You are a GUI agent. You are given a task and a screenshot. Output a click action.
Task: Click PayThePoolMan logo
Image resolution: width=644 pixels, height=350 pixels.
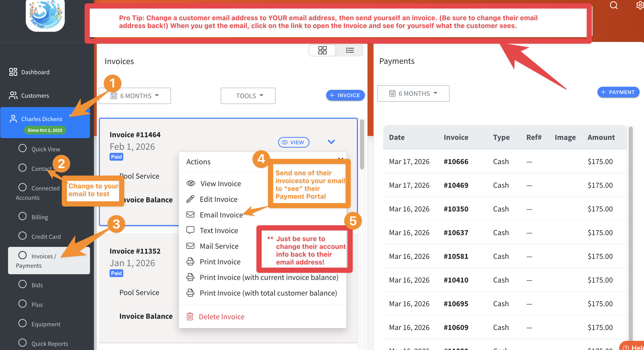coord(45,15)
